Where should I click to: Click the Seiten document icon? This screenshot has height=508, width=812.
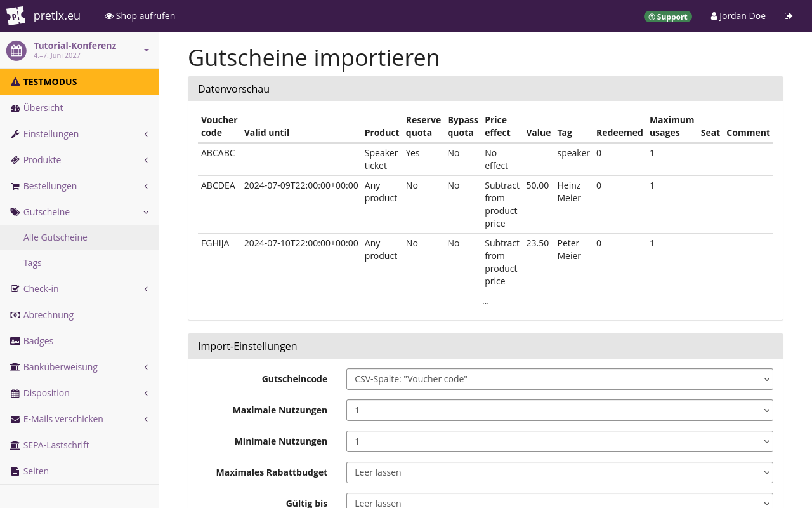15,471
